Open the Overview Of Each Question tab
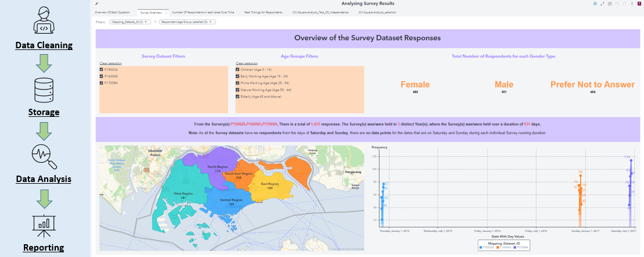 point(112,13)
